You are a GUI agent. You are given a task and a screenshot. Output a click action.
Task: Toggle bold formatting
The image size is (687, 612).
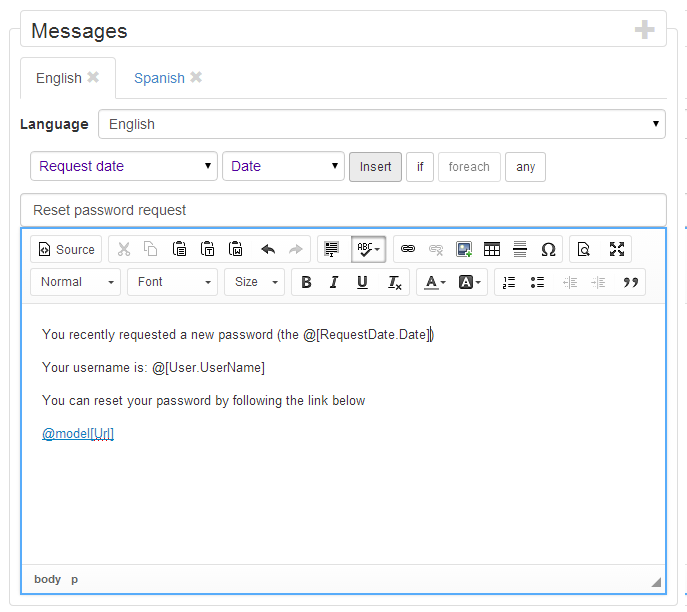click(x=306, y=283)
